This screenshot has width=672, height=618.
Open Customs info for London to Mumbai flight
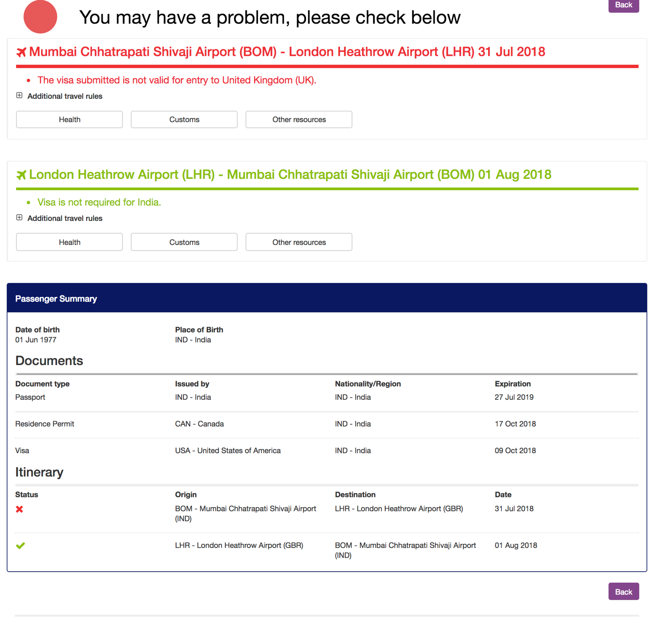184,242
